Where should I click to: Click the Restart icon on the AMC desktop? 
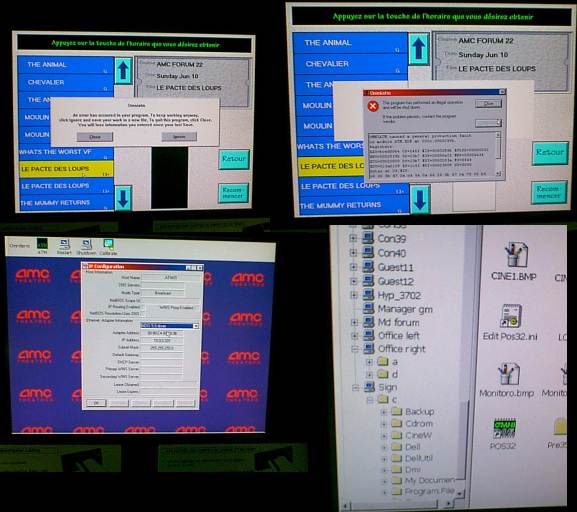[64, 246]
